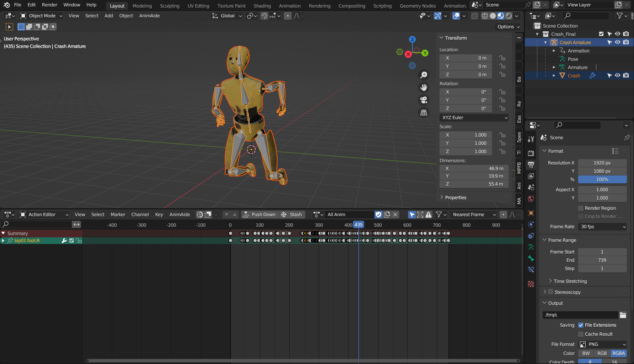Click the resolution percentage 100% slider

point(602,180)
